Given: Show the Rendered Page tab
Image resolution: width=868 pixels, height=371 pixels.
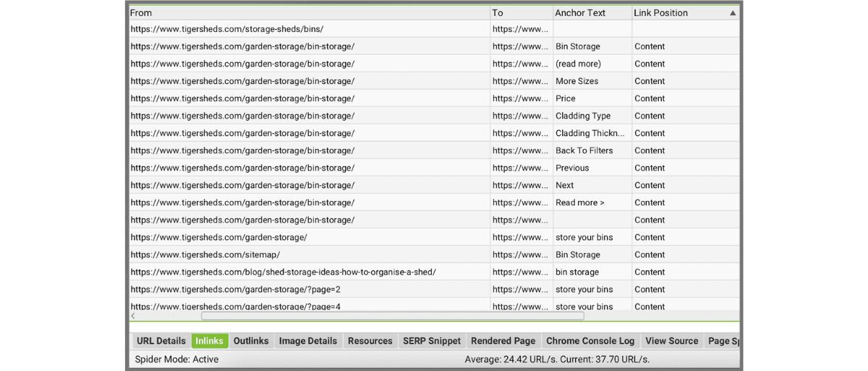Looking at the screenshot, I should (x=503, y=341).
